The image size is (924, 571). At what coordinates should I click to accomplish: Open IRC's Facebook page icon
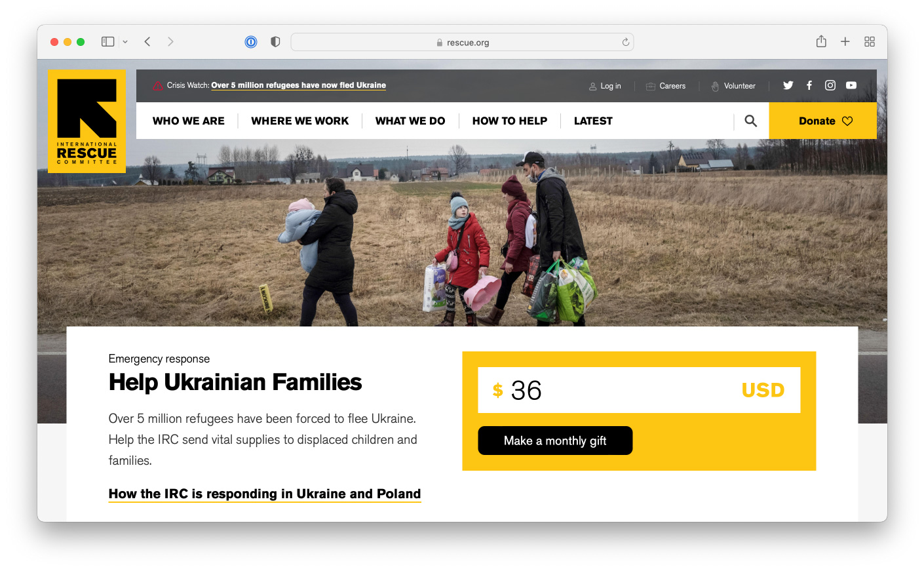[x=809, y=85]
